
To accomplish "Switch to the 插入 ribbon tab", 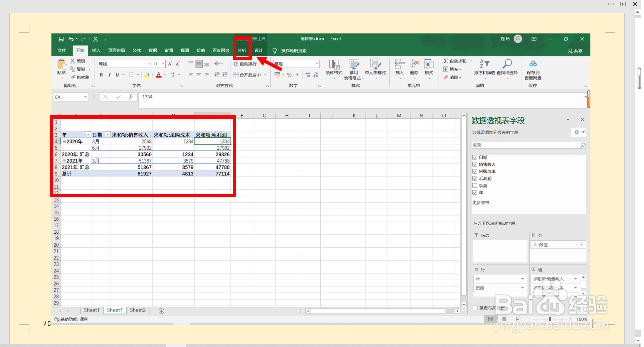I will point(96,50).
